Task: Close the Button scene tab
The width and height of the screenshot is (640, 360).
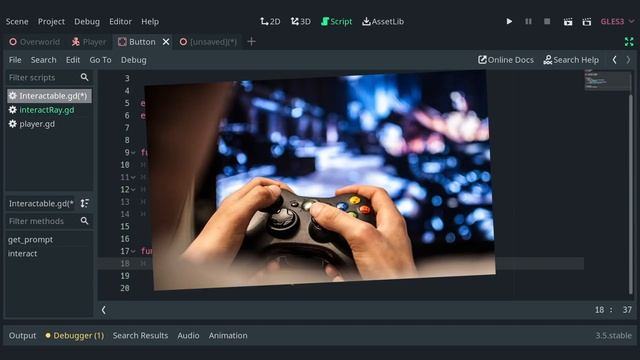Action: tap(166, 42)
